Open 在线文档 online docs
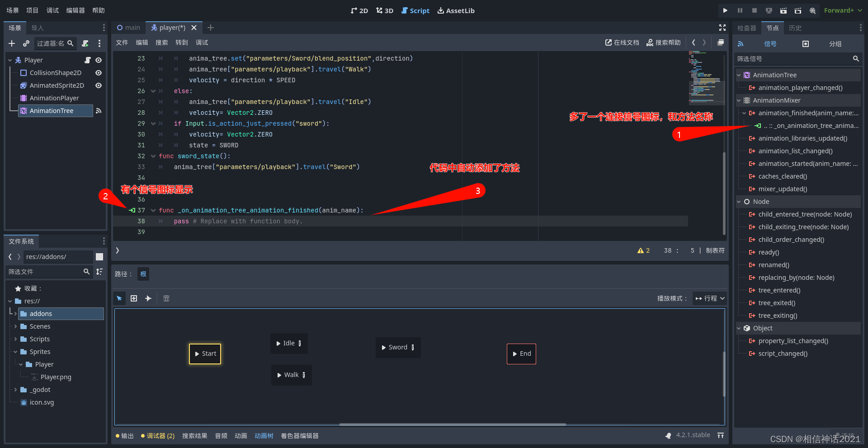The width and height of the screenshot is (868, 448). tap(622, 42)
